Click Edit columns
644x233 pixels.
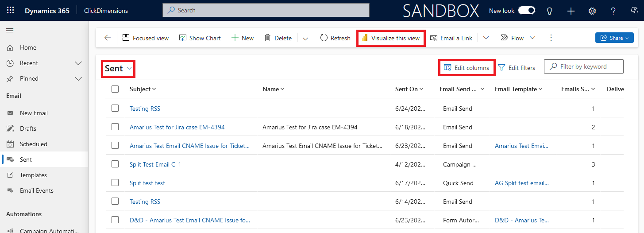(467, 68)
